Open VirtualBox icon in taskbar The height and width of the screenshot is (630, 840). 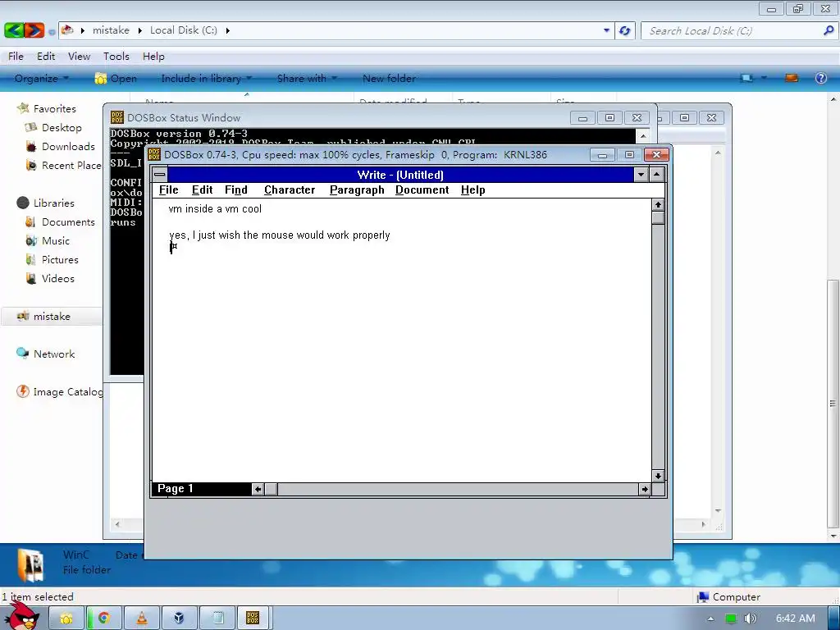click(x=179, y=619)
